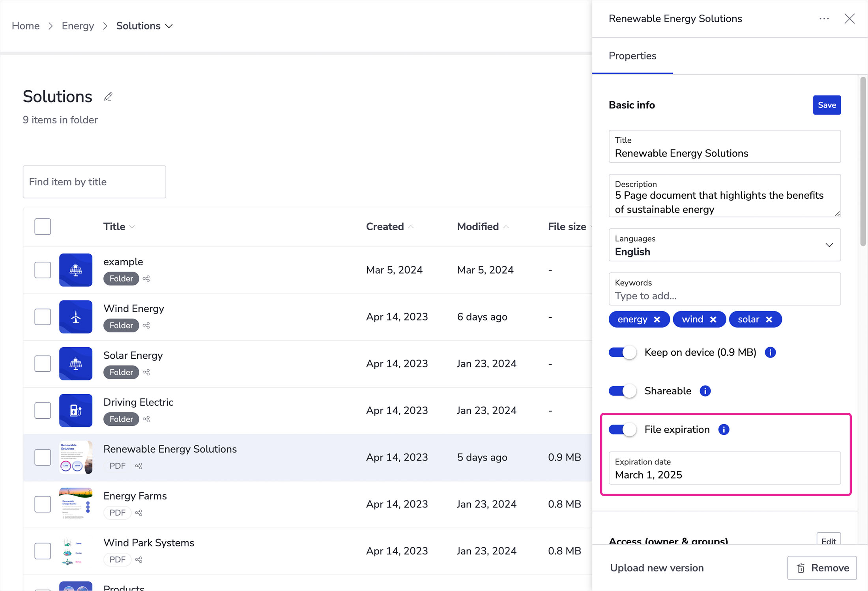Remove the wind keyword tag
Viewport: 868px width, 591px height.
pyautogui.click(x=713, y=319)
